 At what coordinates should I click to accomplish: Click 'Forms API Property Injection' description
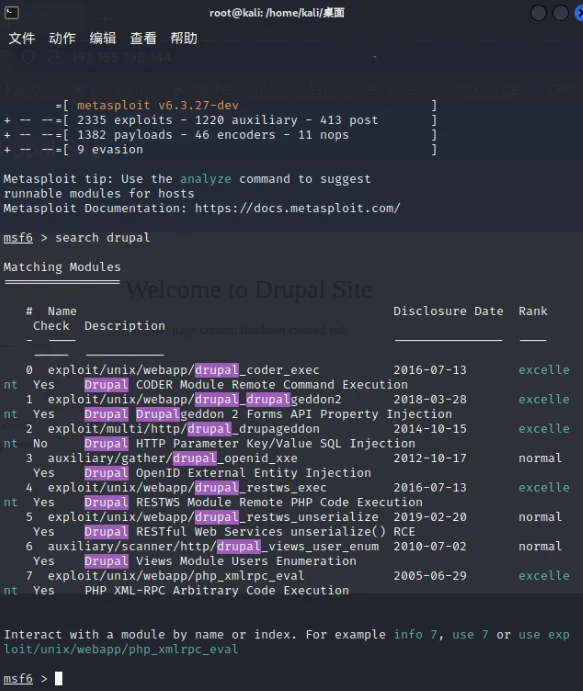(x=349, y=414)
